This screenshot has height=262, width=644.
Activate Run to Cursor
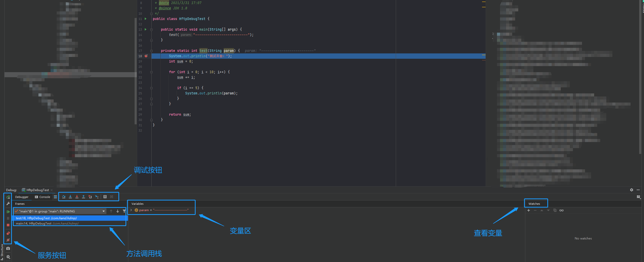click(x=97, y=197)
